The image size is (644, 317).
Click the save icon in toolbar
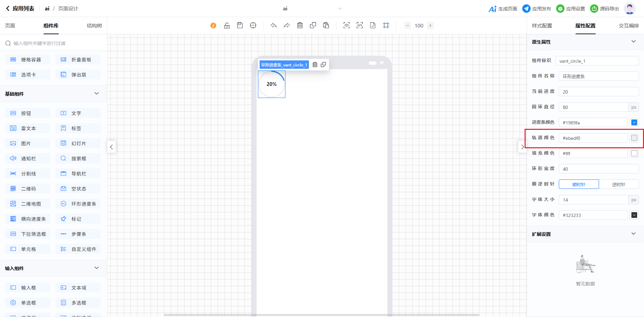(240, 25)
